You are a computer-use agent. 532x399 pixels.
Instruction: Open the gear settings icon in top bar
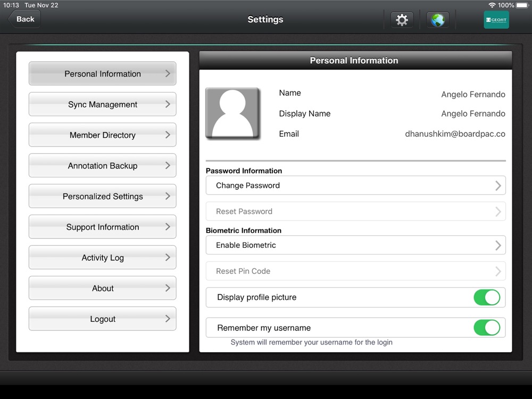tap(402, 20)
